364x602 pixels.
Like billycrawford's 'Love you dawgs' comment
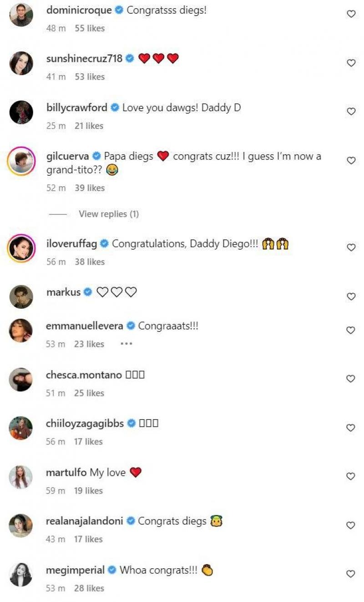coord(351,112)
